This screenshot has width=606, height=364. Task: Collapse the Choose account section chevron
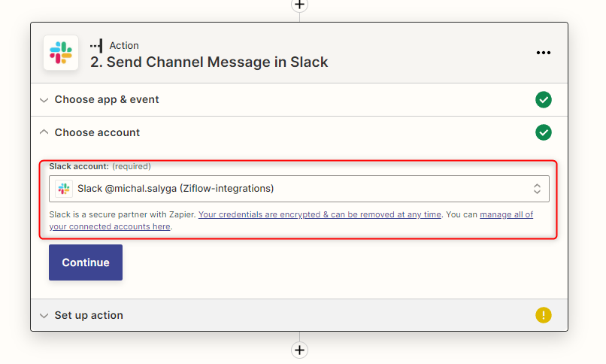[44, 132]
